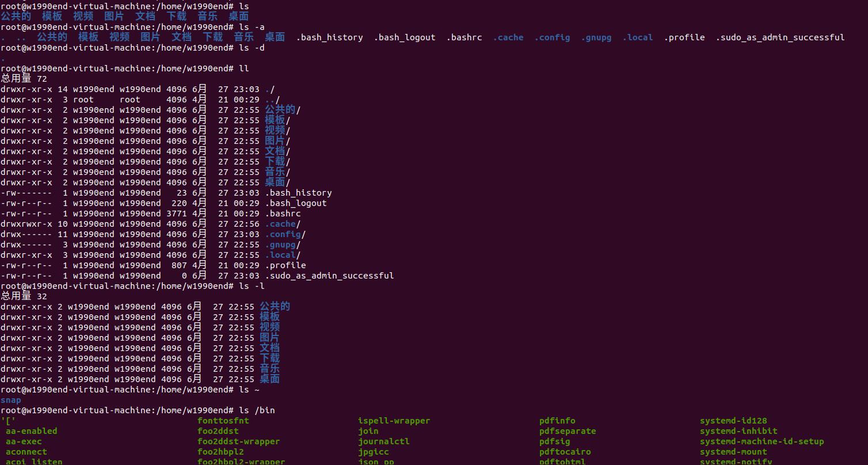Click the 'll' command at the prompt

pos(243,68)
